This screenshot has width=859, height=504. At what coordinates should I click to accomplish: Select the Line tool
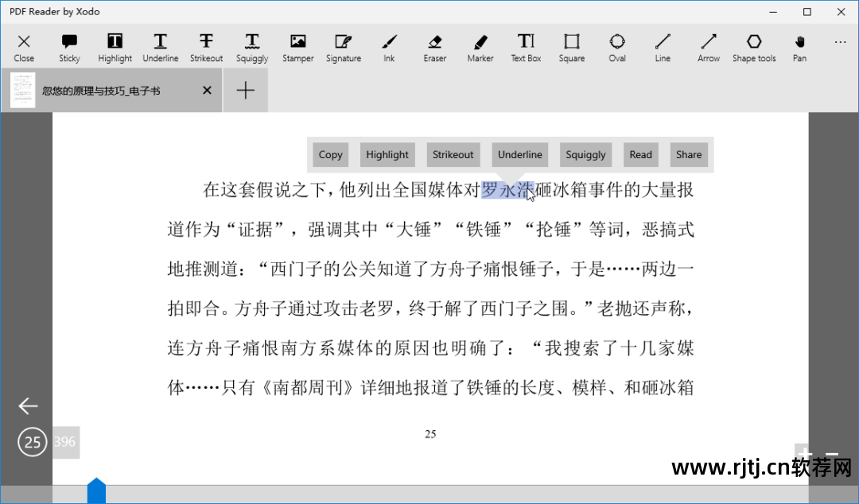(x=663, y=48)
